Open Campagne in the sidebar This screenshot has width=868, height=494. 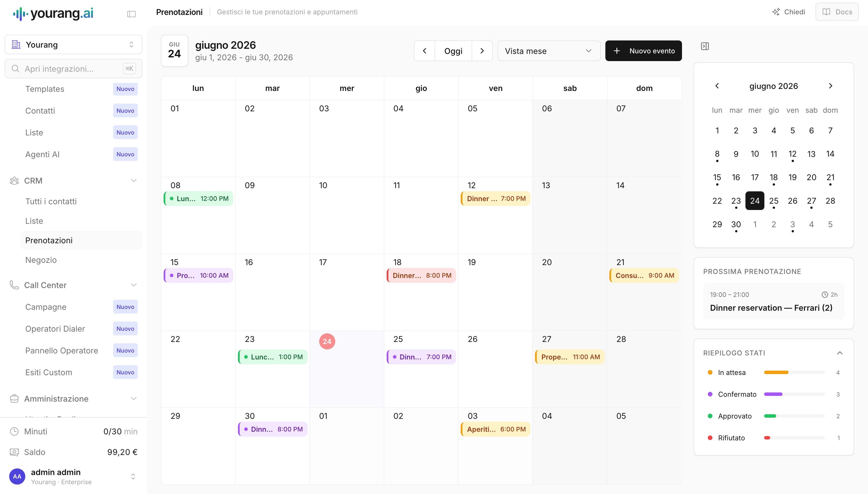click(x=46, y=307)
